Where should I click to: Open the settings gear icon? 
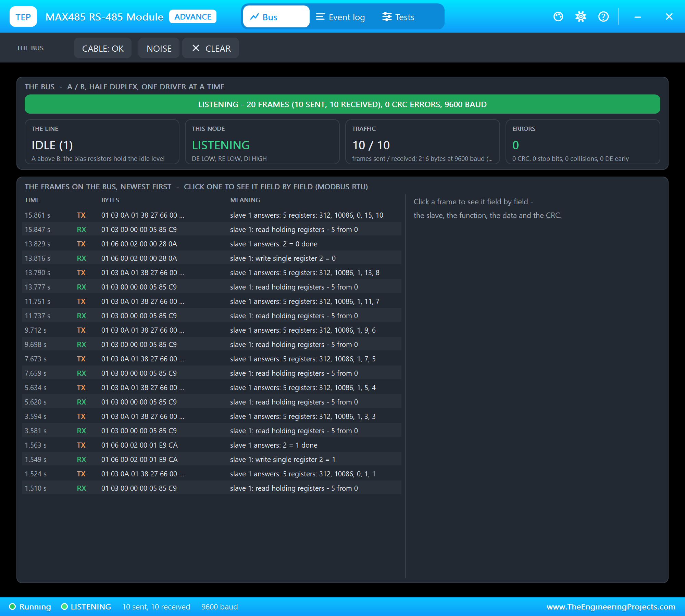click(x=581, y=16)
